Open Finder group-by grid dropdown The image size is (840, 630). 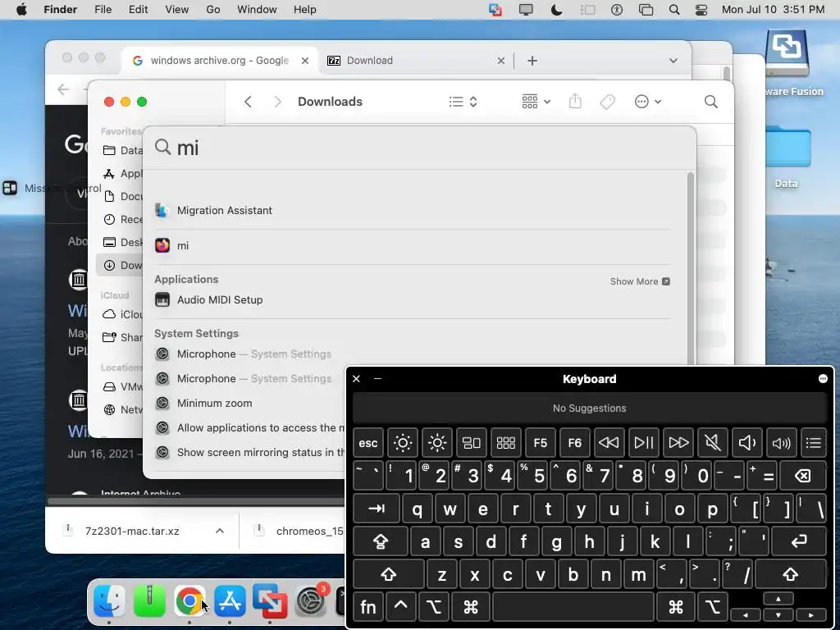pyautogui.click(x=536, y=102)
